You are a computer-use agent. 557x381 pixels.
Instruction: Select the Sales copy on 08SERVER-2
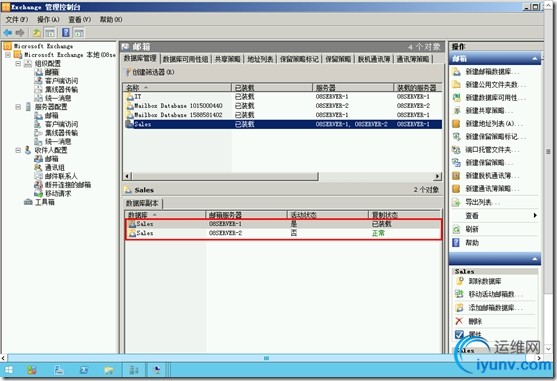pyautogui.click(x=283, y=233)
